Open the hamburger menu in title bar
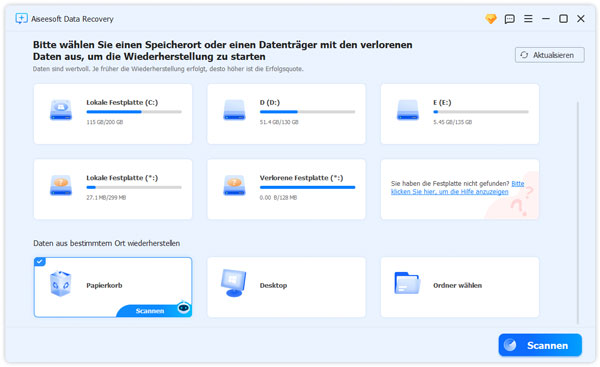 click(528, 18)
